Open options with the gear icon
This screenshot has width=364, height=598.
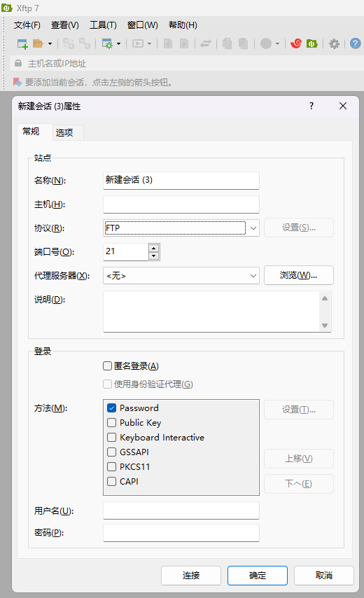coord(335,44)
